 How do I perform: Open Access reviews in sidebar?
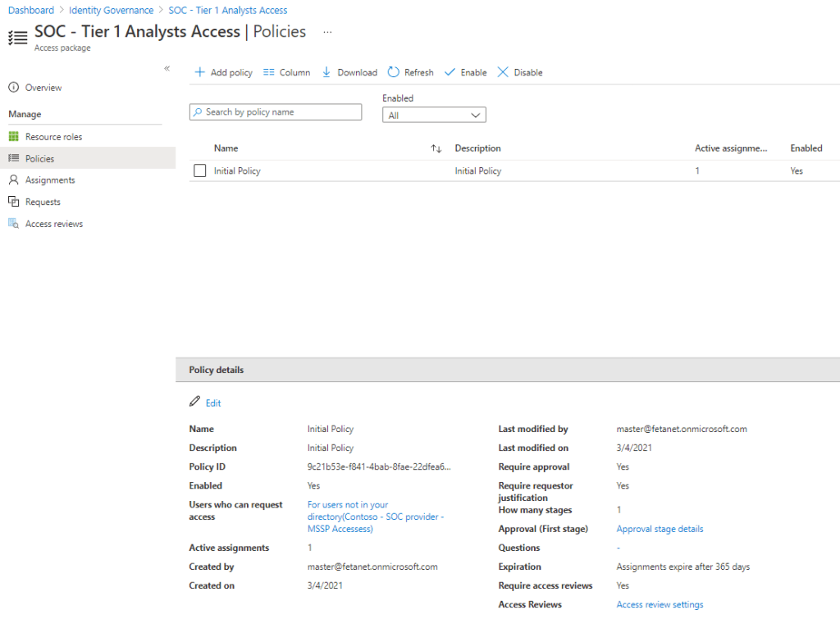53,224
